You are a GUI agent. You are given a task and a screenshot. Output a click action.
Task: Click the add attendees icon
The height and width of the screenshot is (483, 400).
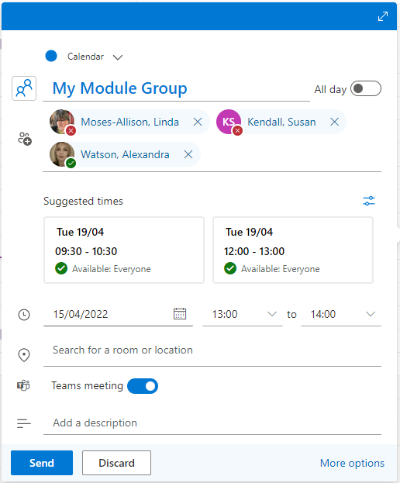pos(25,139)
